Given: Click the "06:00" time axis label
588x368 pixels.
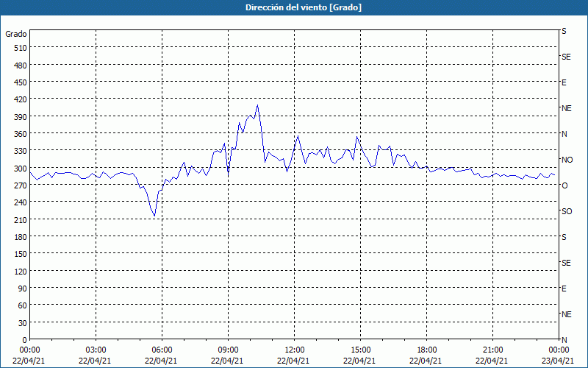Looking at the screenshot, I should (x=162, y=350).
